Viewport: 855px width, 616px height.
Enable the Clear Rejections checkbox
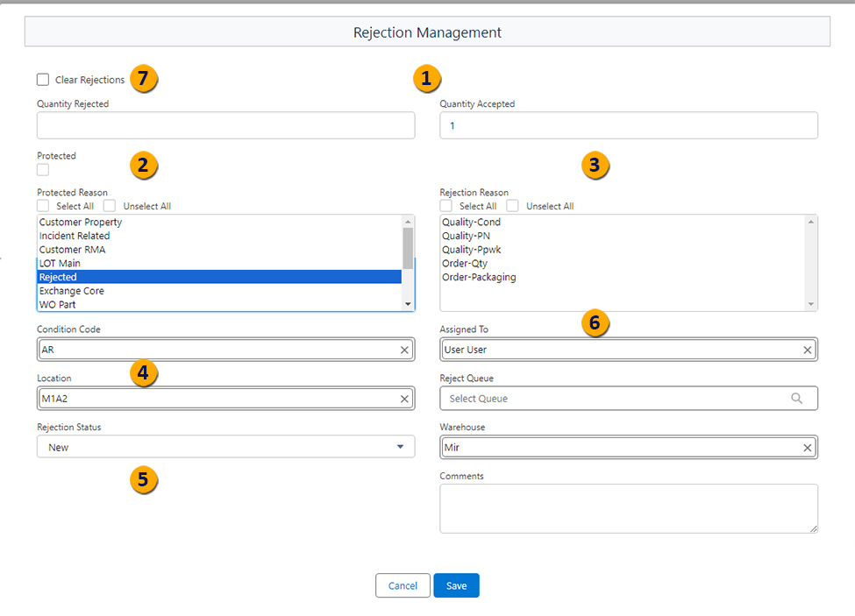point(43,80)
